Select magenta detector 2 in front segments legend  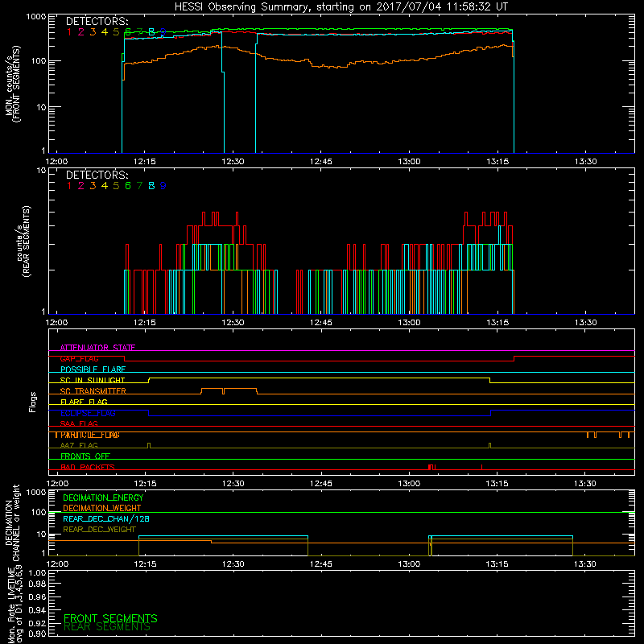point(81,32)
